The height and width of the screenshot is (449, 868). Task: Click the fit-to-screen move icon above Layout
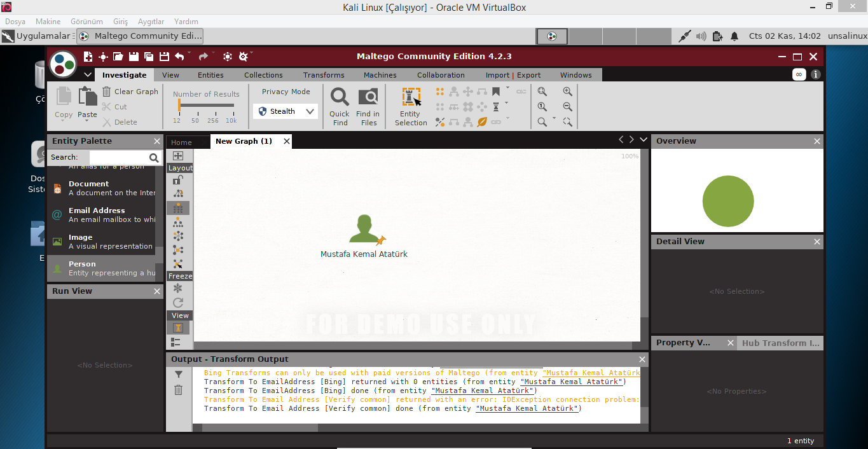pyautogui.click(x=178, y=156)
